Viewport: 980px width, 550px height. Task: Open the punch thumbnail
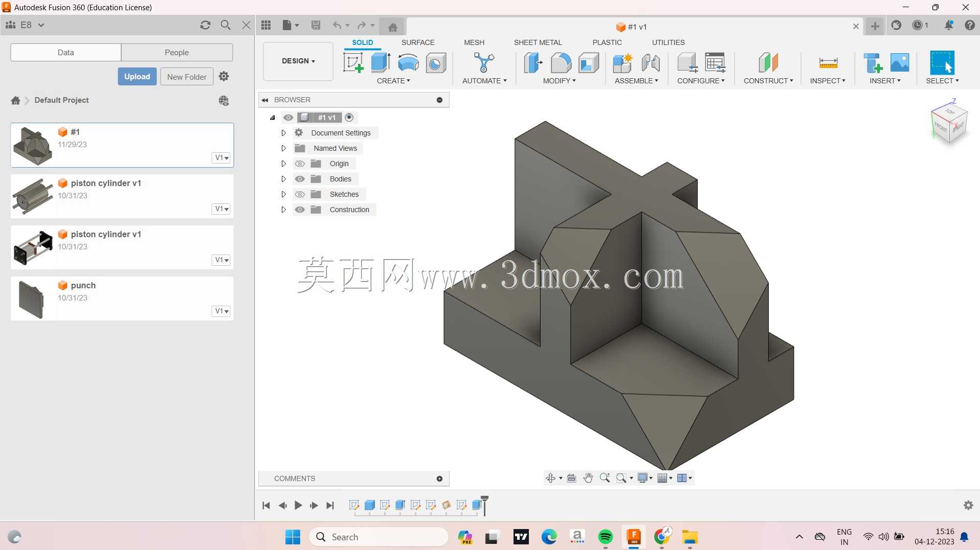(32, 299)
